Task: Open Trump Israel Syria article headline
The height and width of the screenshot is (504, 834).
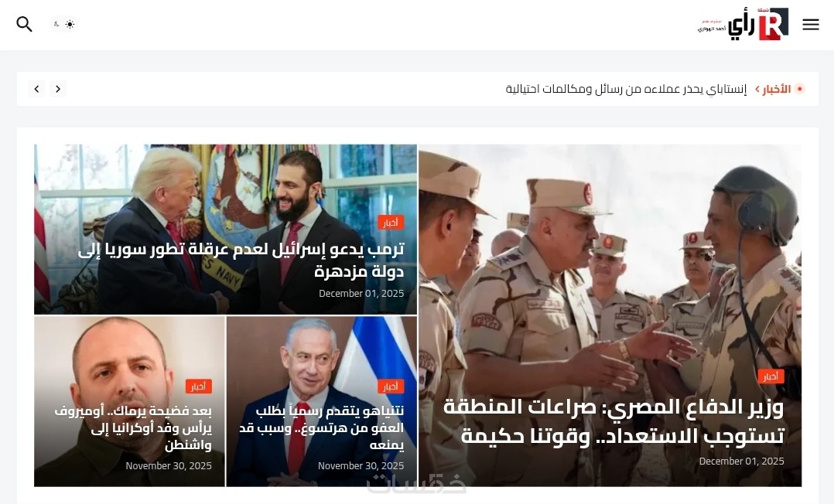Action: [x=241, y=260]
